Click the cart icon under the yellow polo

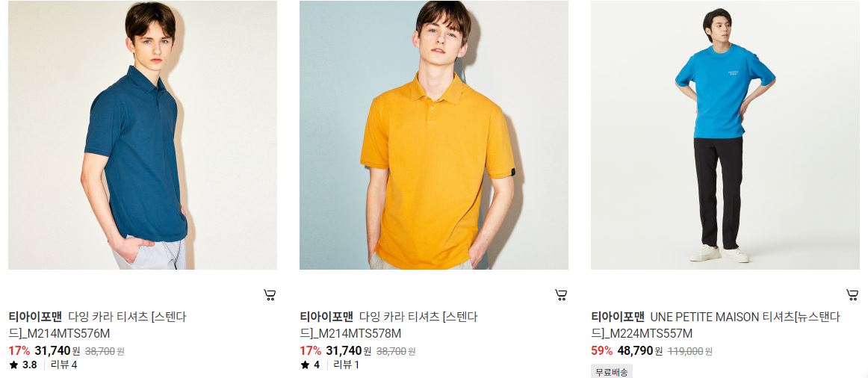tap(561, 295)
